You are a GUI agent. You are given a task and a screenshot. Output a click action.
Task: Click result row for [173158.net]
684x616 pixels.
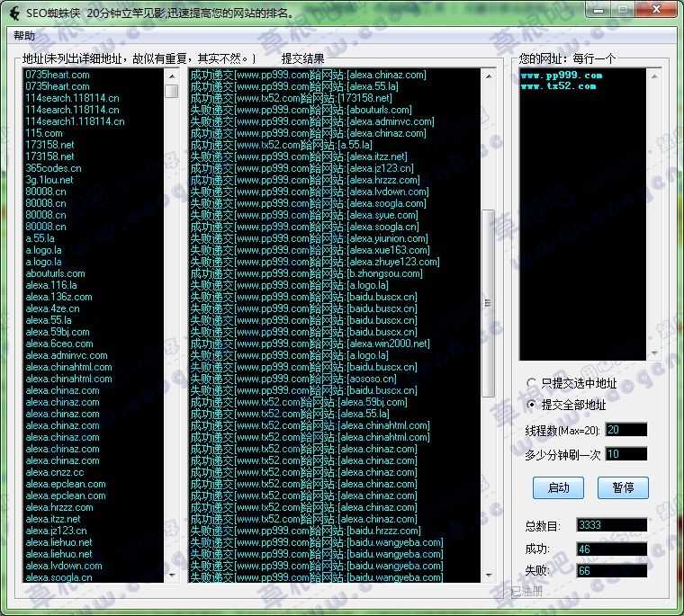292,98
